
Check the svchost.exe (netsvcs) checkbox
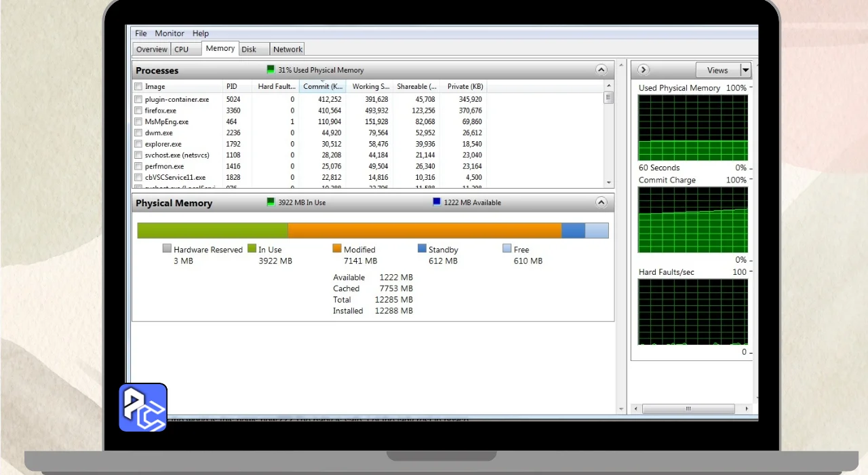[138, 155]
